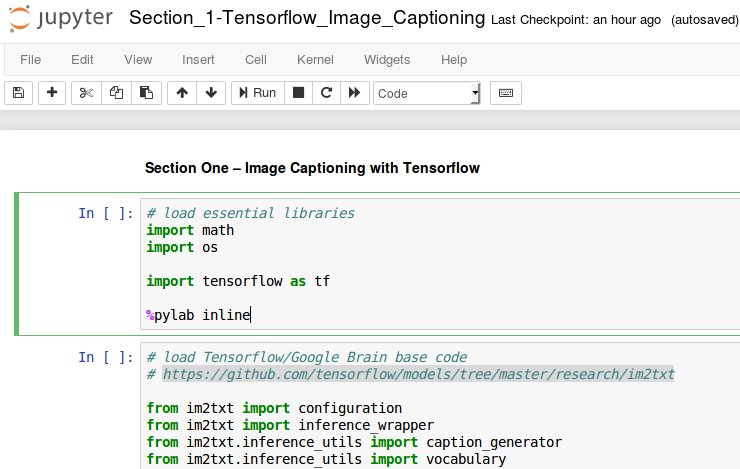Move selected cell down arrow
The height and width of the screenshot is (469, 740).
click(210, 93)
